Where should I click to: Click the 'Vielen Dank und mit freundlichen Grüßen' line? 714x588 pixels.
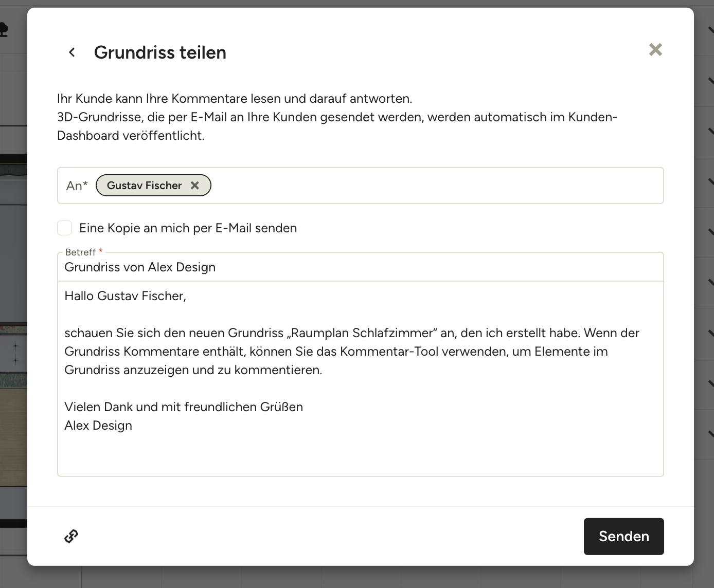[184, 407]
